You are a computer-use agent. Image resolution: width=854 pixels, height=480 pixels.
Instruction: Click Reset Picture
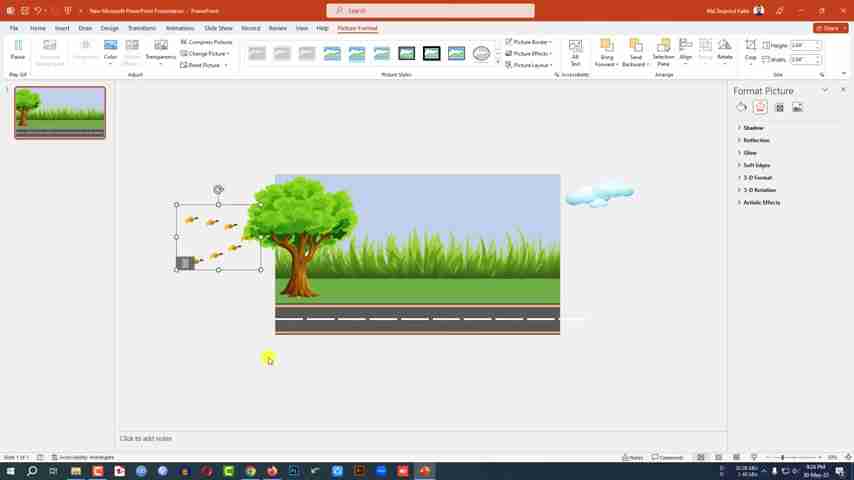point(200,65)
